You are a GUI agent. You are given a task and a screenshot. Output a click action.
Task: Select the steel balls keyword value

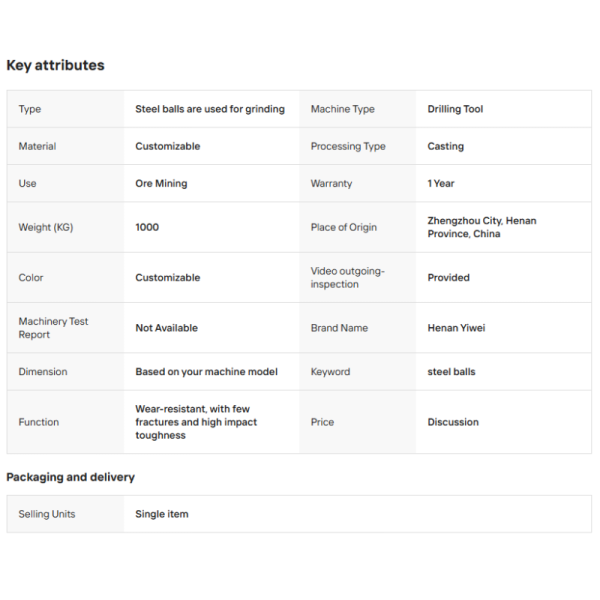[x=452, y=372]
